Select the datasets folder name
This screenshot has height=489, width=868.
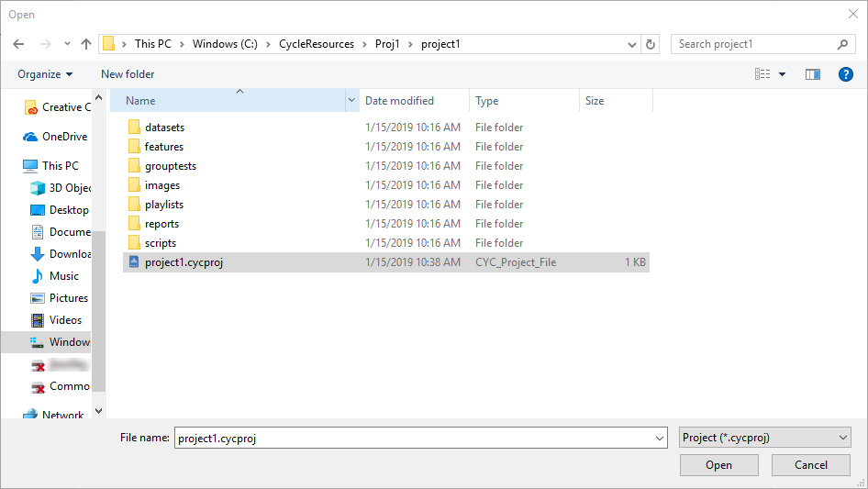coord(164,128)
